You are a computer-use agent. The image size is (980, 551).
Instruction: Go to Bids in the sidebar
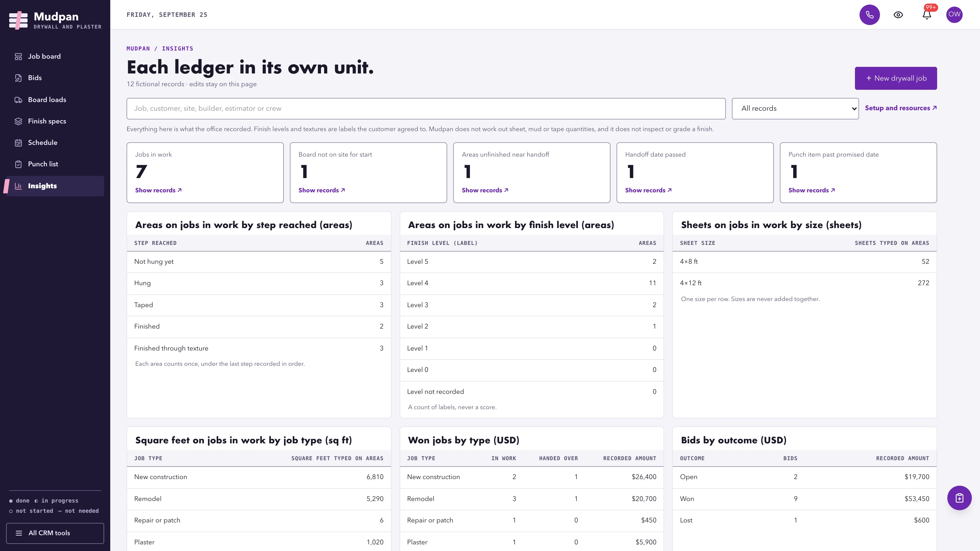(x=55, y=78)
